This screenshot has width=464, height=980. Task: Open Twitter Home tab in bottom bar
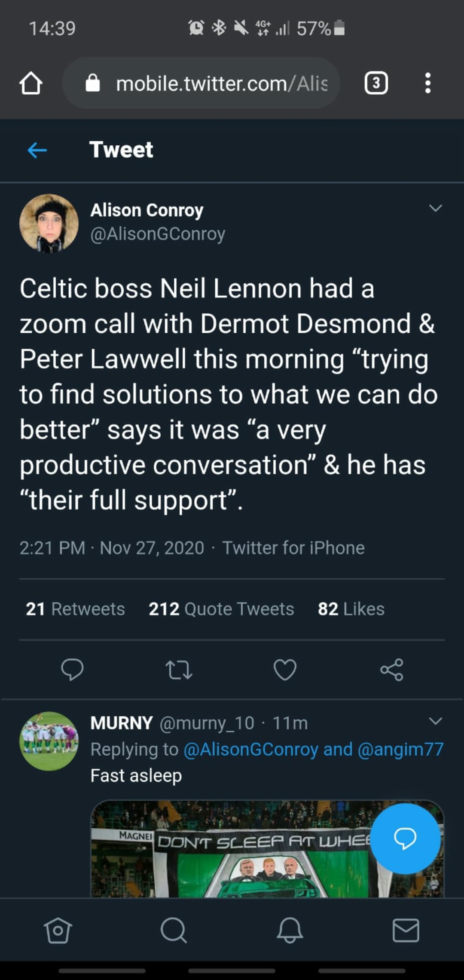[58, 931]
